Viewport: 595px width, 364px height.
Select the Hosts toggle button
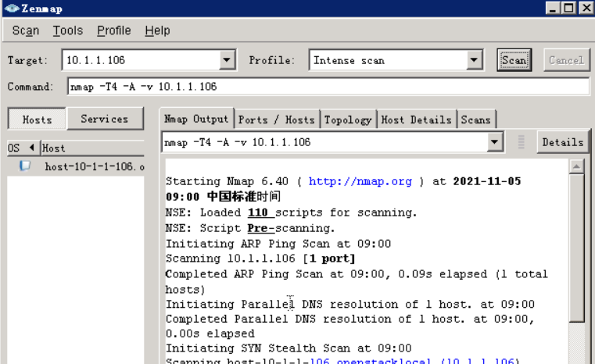pos(37,120)
